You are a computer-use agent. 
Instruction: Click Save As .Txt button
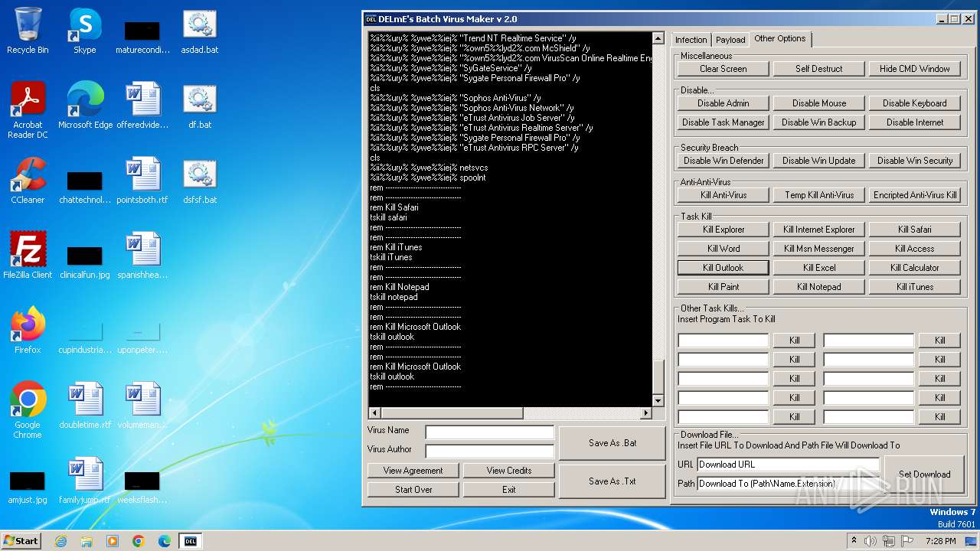612,481
